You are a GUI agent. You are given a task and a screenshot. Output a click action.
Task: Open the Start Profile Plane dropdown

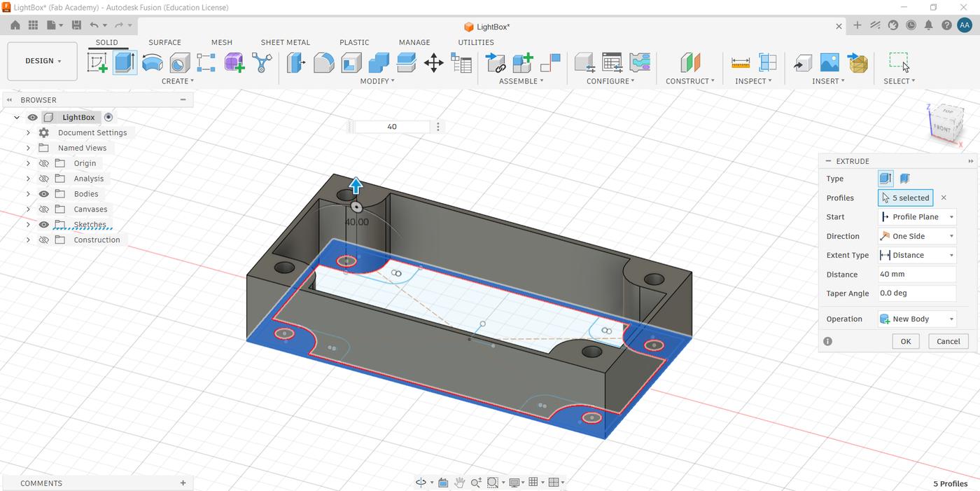tap(917, 217)
